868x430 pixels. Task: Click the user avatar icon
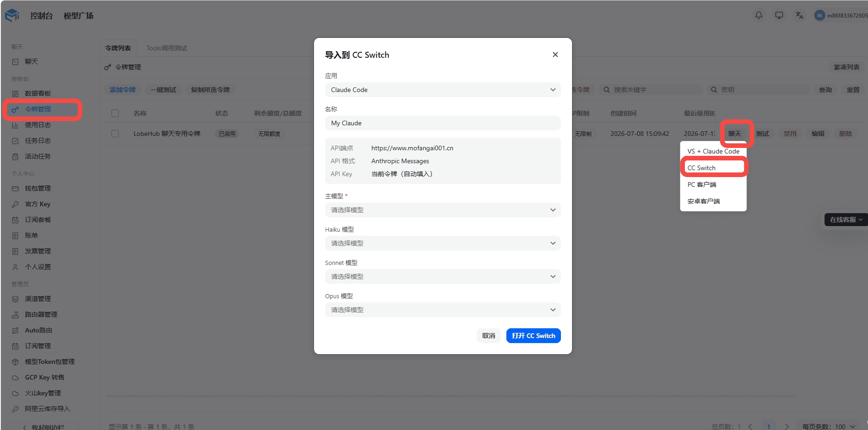[x=819, y=15]
